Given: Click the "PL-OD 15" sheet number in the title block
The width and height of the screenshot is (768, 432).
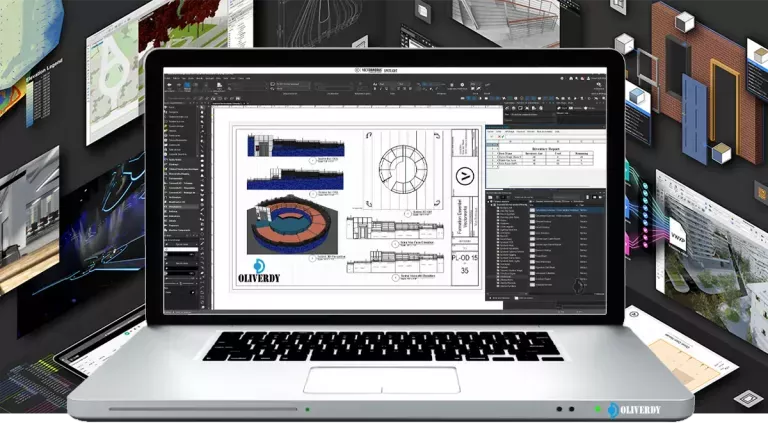Looking at the screenshot, I should click(464, 257).
